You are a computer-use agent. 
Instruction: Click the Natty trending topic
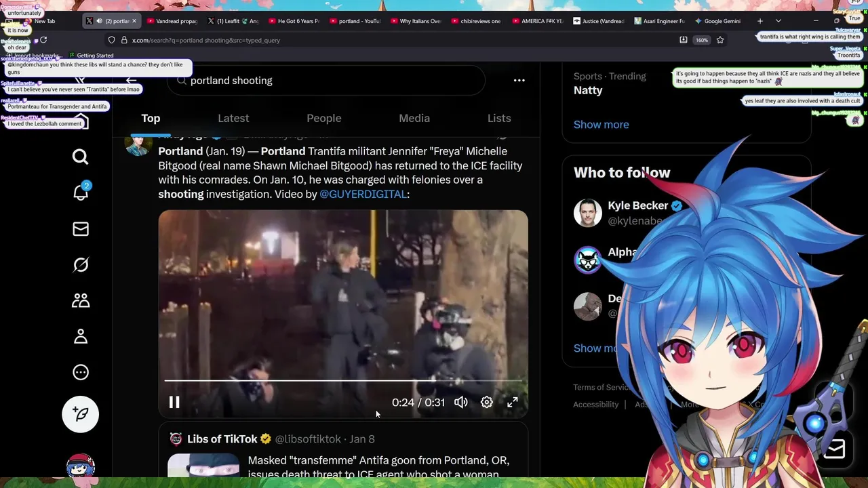click(x=588, y=90)
